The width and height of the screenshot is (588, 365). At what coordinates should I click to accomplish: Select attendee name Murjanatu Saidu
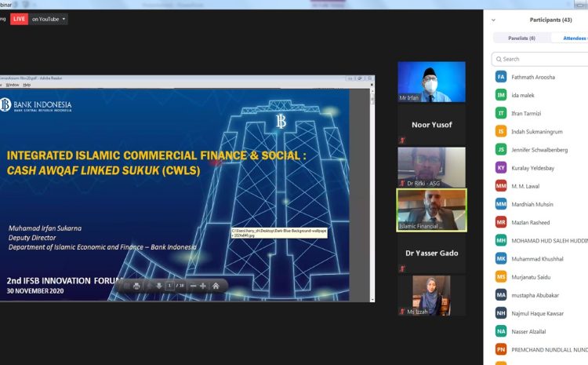[x=531, y=277]
